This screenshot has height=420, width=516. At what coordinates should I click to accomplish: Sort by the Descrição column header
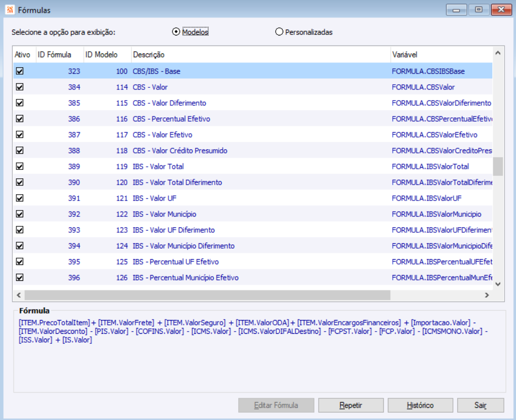click(260, 54)
